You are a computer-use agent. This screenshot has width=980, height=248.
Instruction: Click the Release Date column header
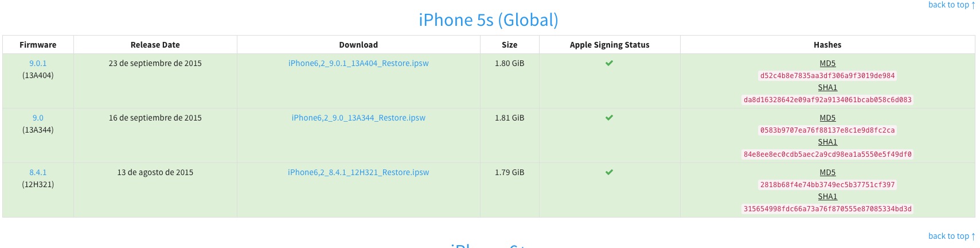pos(155,45)
